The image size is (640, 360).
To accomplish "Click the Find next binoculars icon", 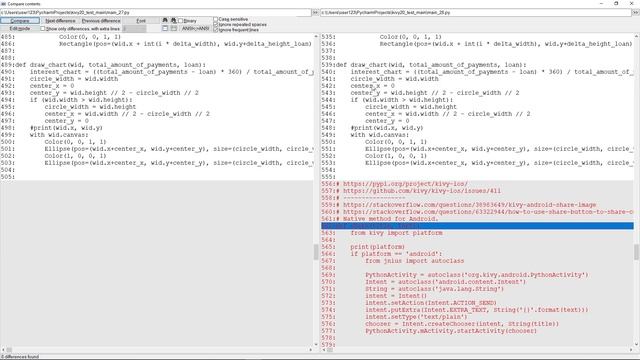I will click(x=173, y=20).
